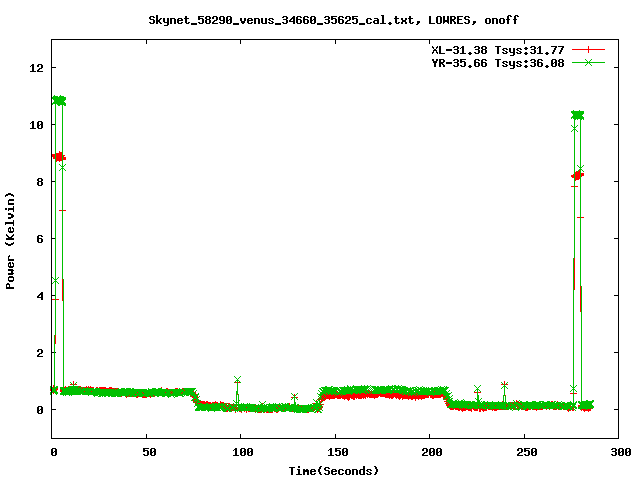Click the red cal plateau near 9 Kelvin at start
The width and height of the screenshot is (640, 480).
pos(59,157)
